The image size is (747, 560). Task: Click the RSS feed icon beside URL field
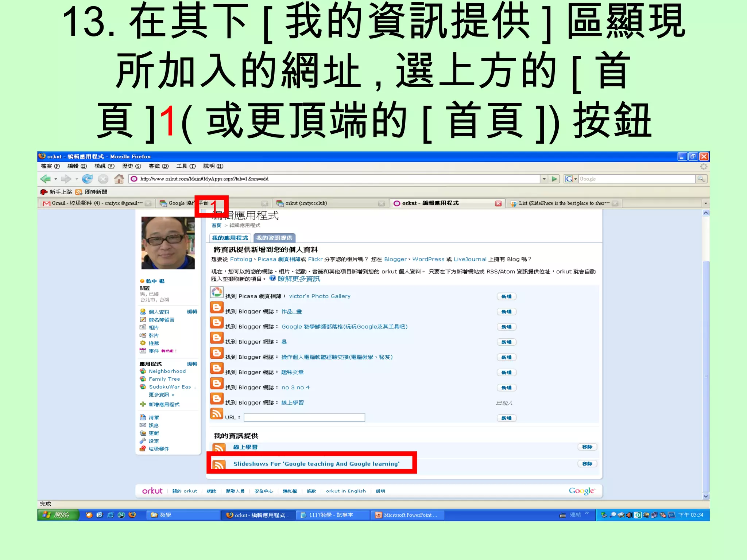pos(217,413)
